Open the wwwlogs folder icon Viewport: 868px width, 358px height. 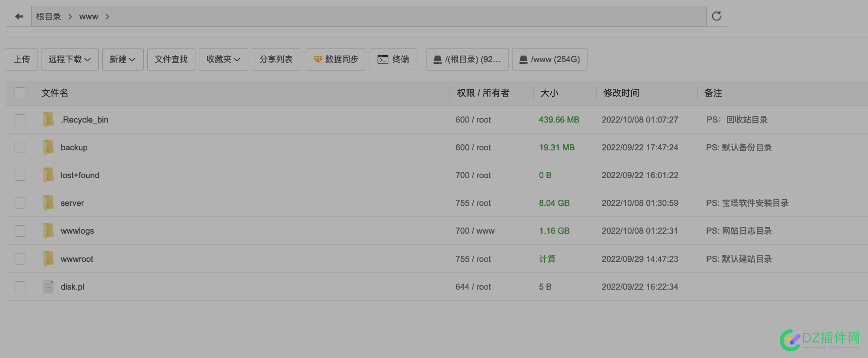coord(49,231)
